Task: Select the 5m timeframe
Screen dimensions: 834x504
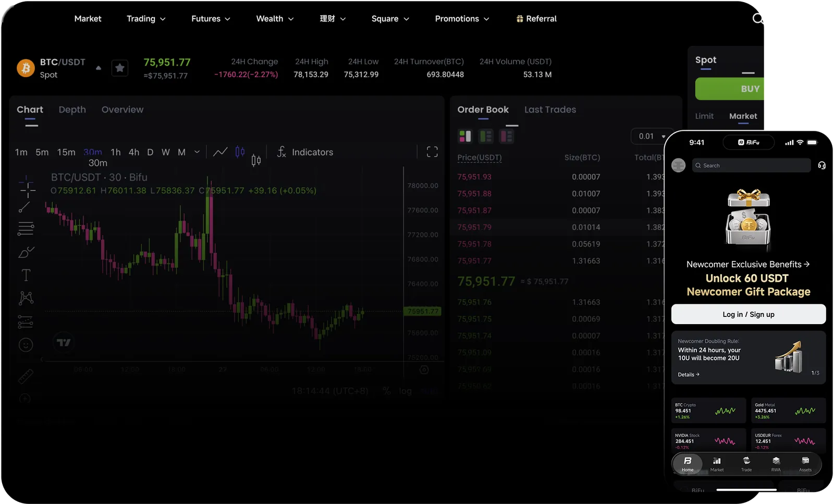Action: pyautogui.click(x=42, y=152)
